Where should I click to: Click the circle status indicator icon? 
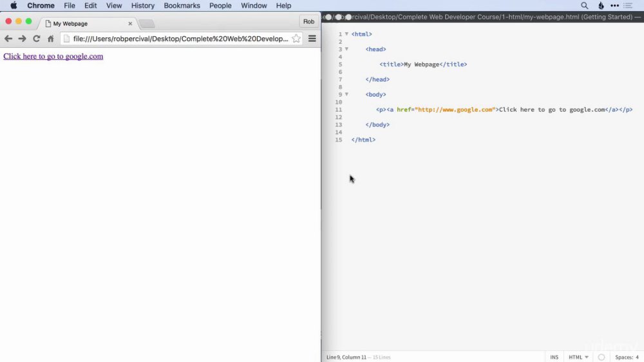[601, 357]
